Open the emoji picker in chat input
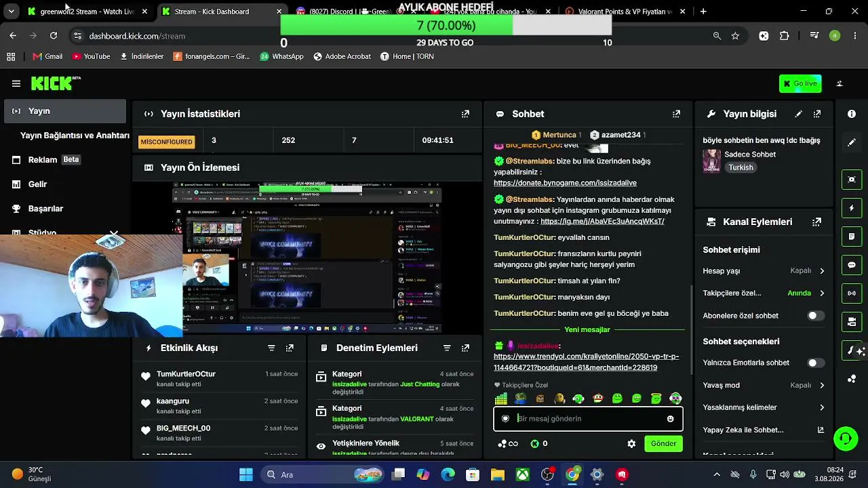 671,419
